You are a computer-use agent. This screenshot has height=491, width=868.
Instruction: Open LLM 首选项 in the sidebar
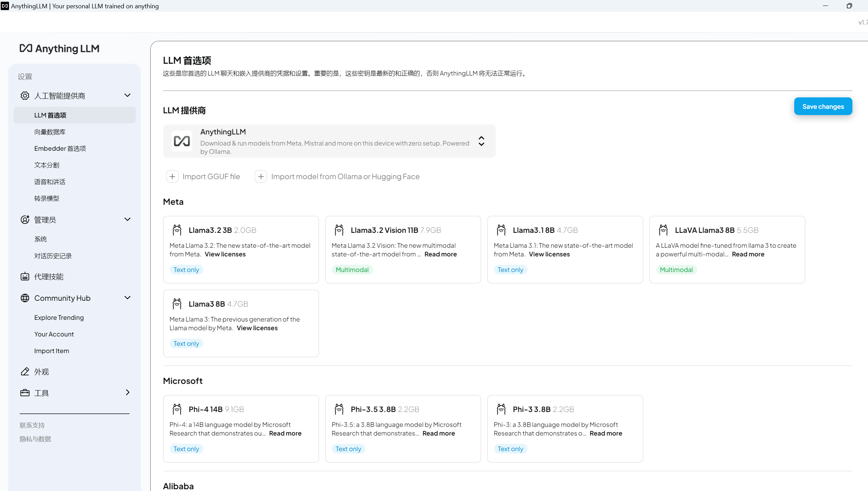pos(74,115)
